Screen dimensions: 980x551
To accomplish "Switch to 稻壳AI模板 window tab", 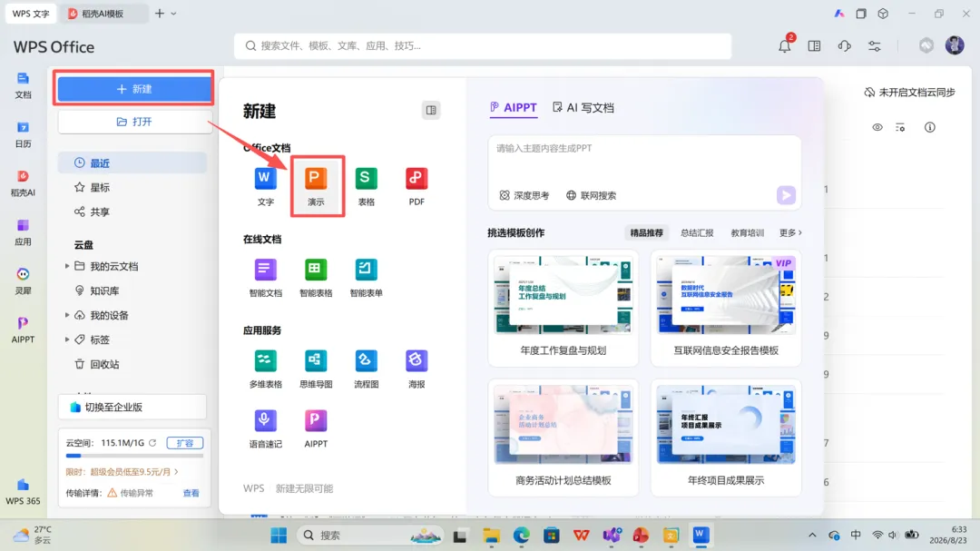I will [103, 13].
